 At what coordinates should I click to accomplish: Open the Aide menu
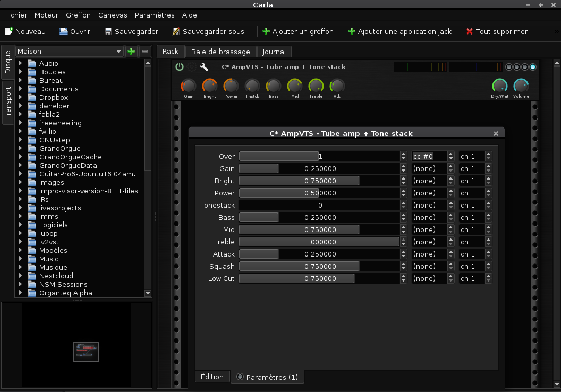pos(189,15)
